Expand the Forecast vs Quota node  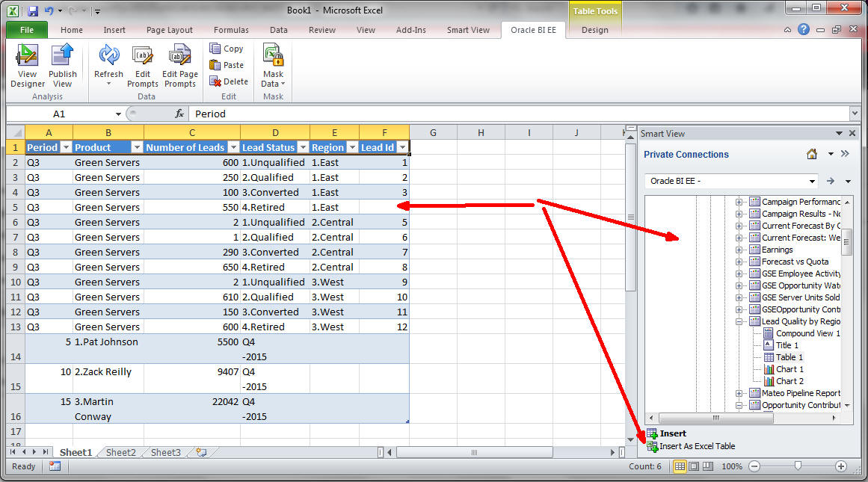tap(739, 262)
